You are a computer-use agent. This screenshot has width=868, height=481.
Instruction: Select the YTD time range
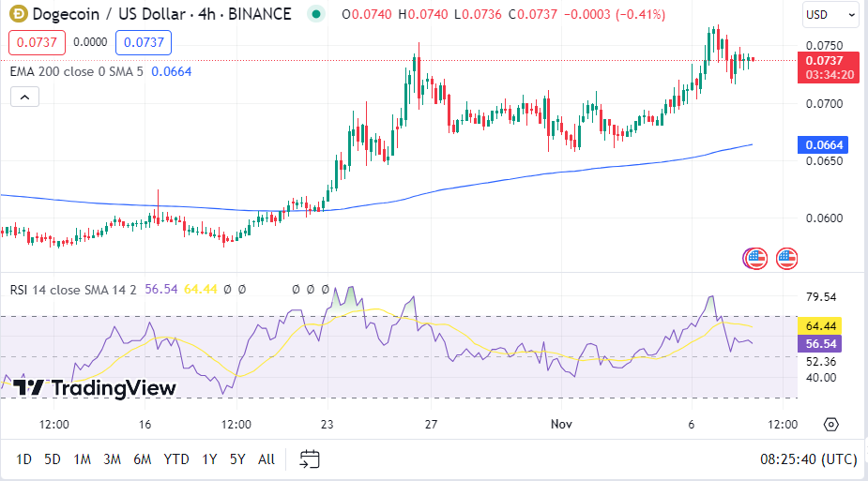tap(176, 458)
